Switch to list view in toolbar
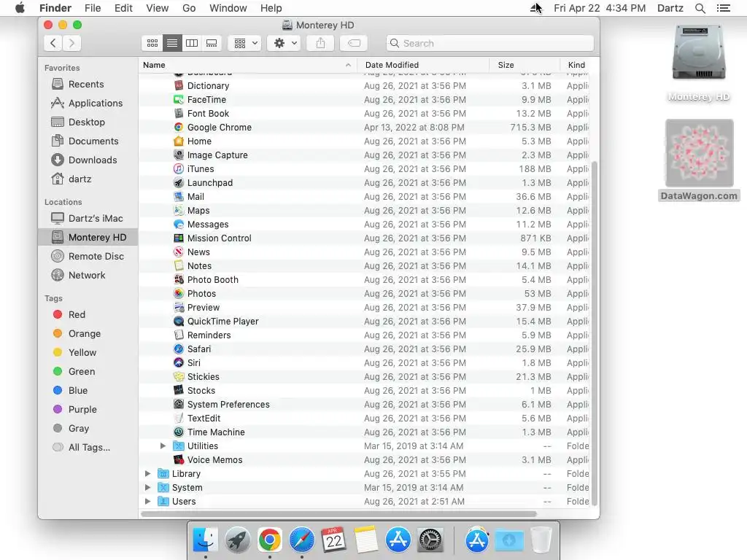Image resolution: width=747 pixels, height=560 pixels. coord(172,43)
